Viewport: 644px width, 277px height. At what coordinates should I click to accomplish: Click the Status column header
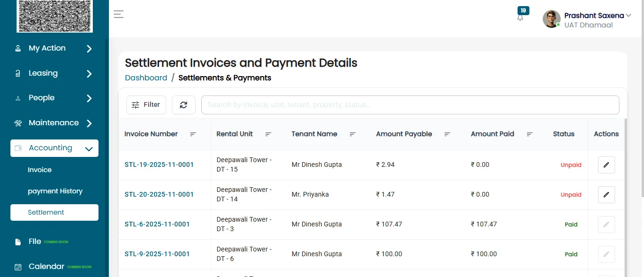click(563, 134)
